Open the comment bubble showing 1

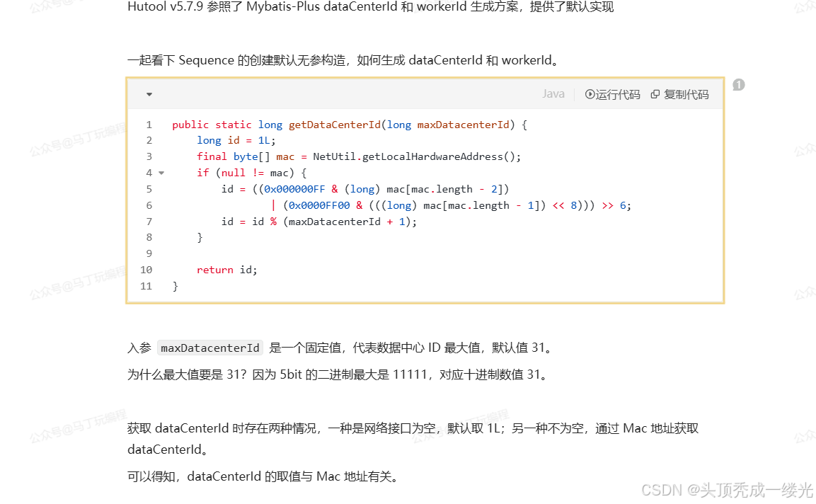coord(738,85)
